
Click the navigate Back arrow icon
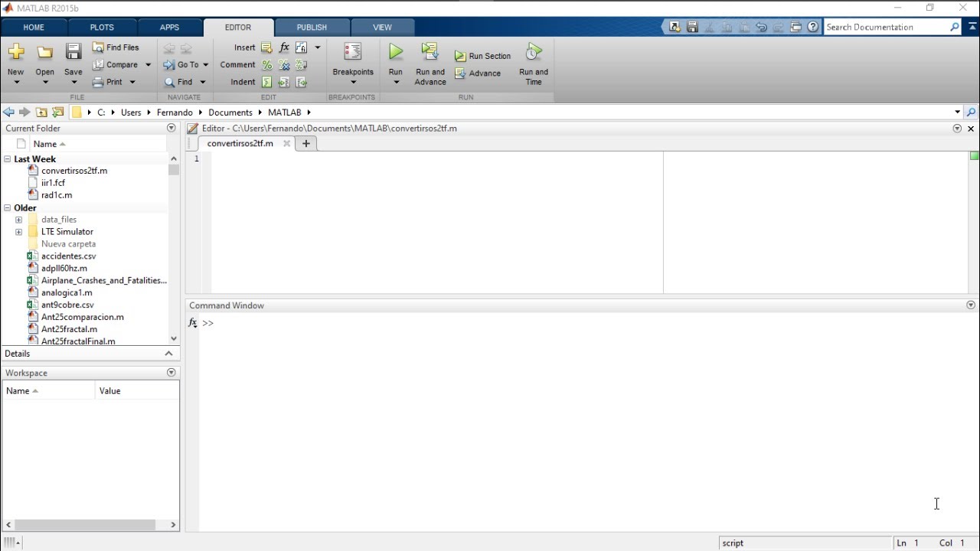(169, 47)
